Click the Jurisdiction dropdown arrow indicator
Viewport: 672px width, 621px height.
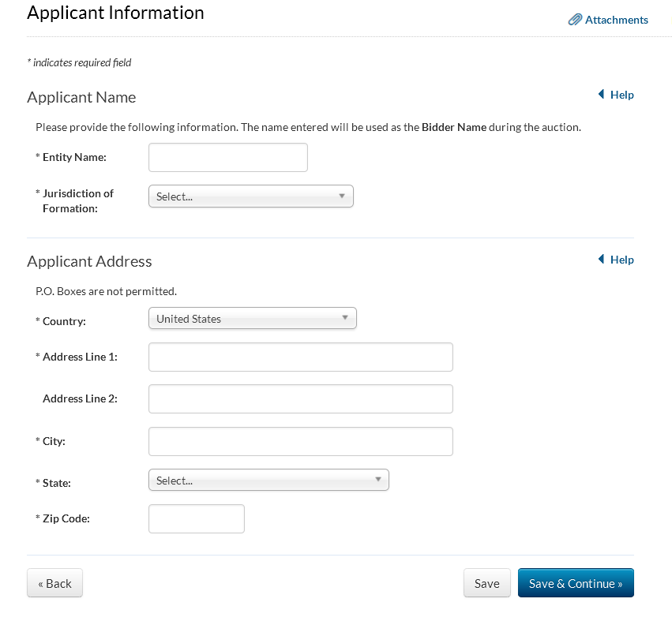point(342,196)
